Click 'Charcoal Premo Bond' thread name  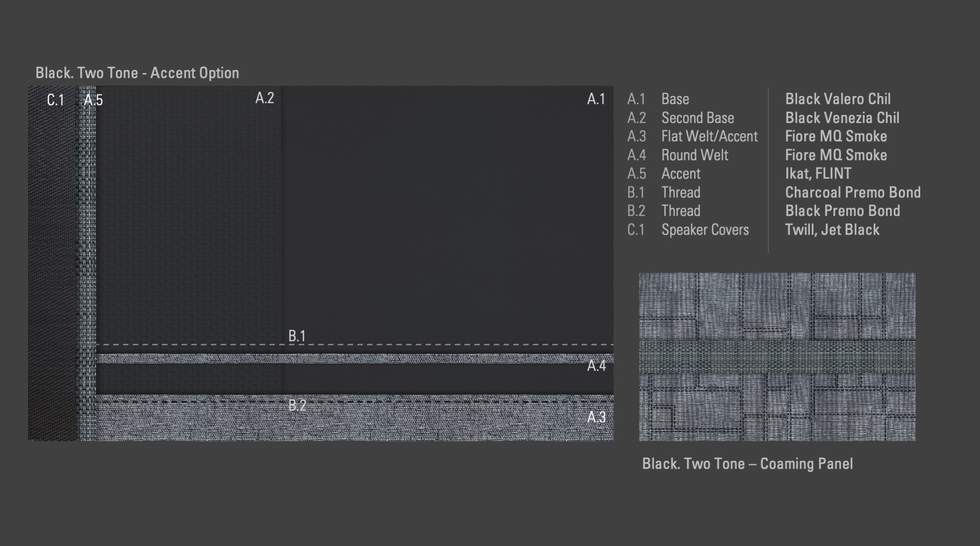pos(852,192)
